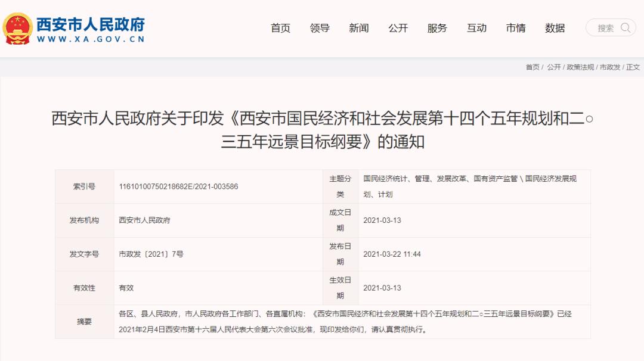Click the 公开 breadcrumb link
The height and width of the screenshot is (361, 644).
pyautogui.click(x=553, y=67)
